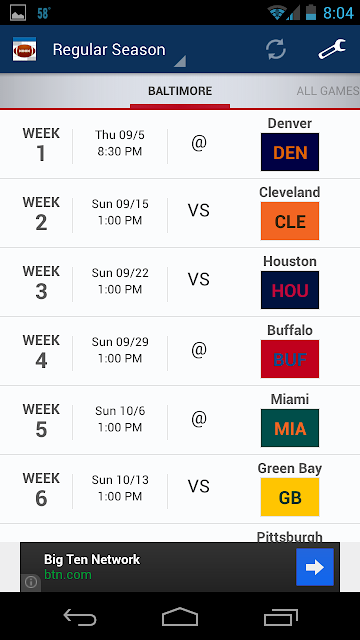Image resolution: width=360 pixels, height=640 pixels.
Task: Open the Week 1 game row
Action: pyautogui.click(x=180, y=144)
